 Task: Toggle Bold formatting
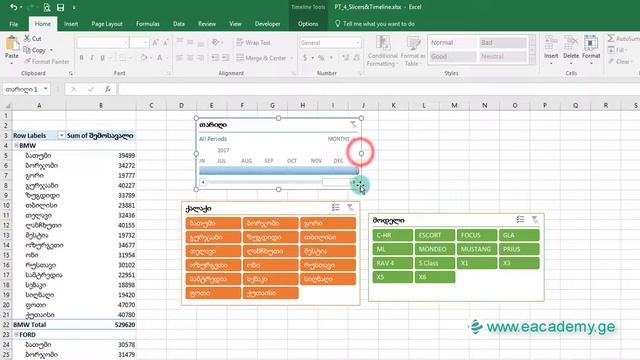82,58
